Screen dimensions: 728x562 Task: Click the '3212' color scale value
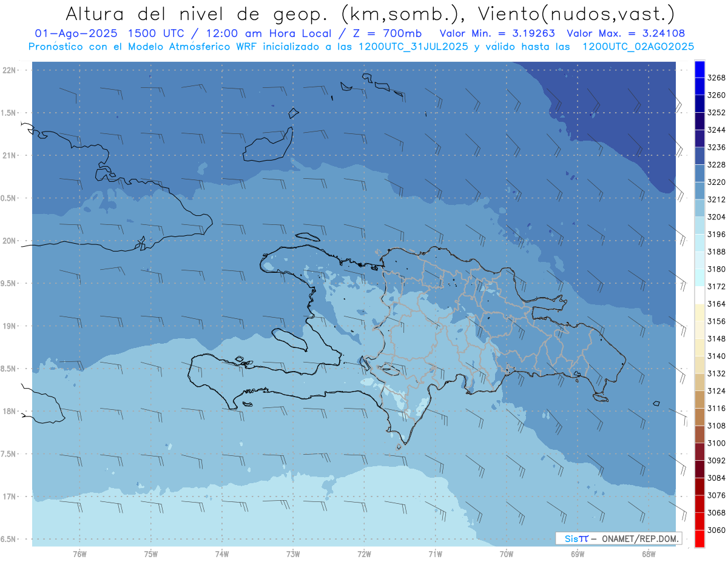click(716, 199)
